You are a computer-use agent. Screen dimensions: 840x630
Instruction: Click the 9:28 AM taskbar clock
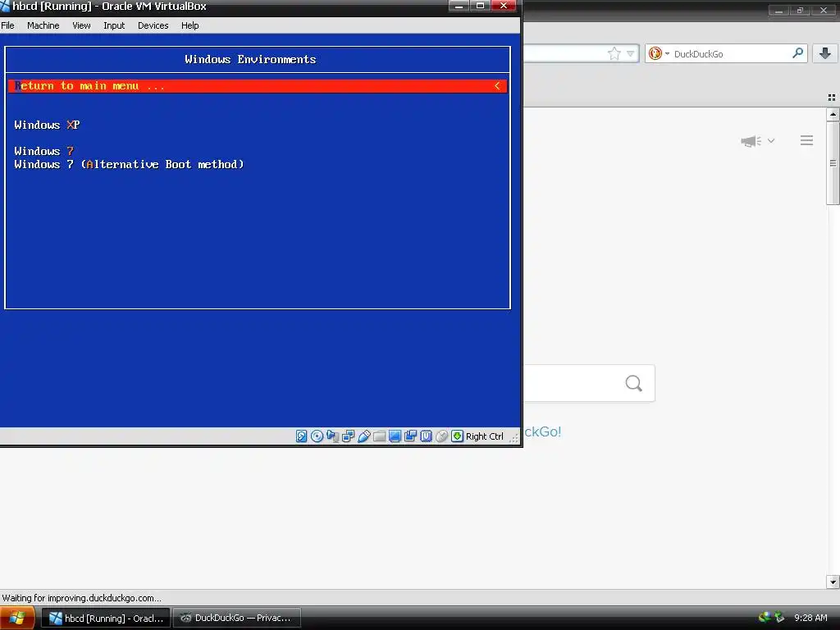(811, 618)
